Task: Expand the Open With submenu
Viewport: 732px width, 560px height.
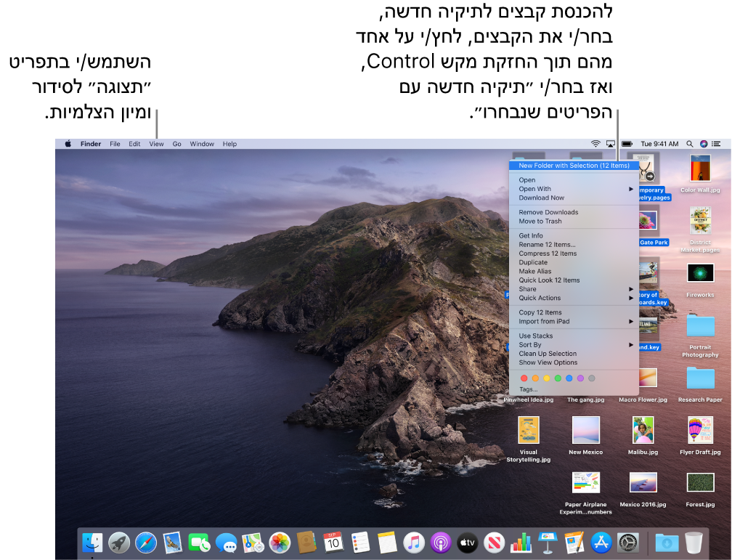Action: 574,189
